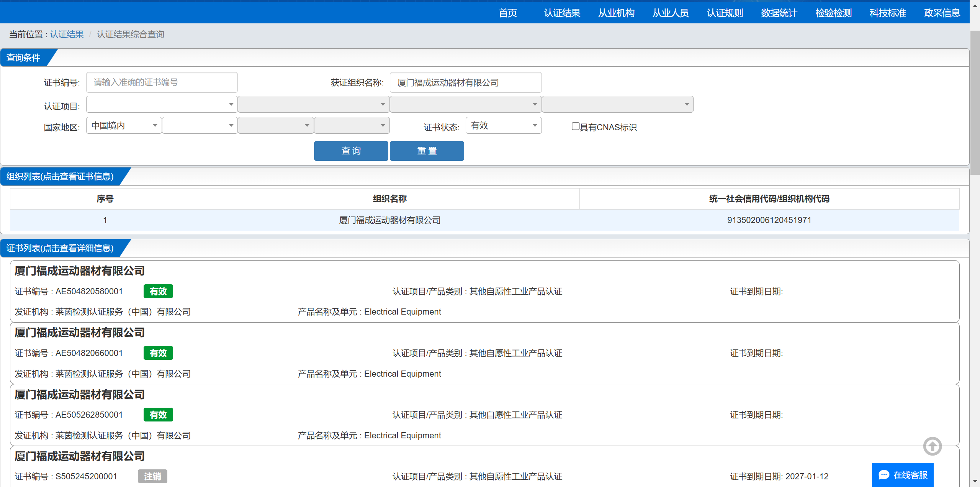The image size is (980, 487).
Task: Select organization row 厦门福成运动器材有限公司 in table
Action: (x=389, y=220)
